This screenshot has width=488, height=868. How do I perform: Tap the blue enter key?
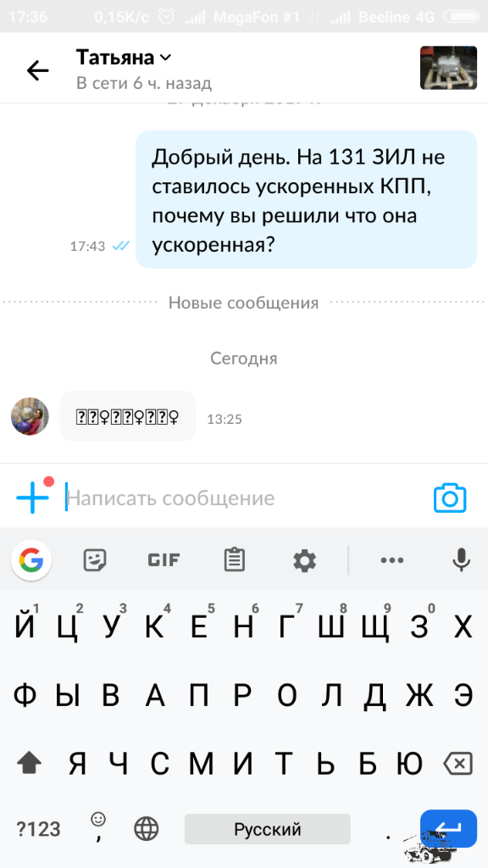[x=449, y=828]
